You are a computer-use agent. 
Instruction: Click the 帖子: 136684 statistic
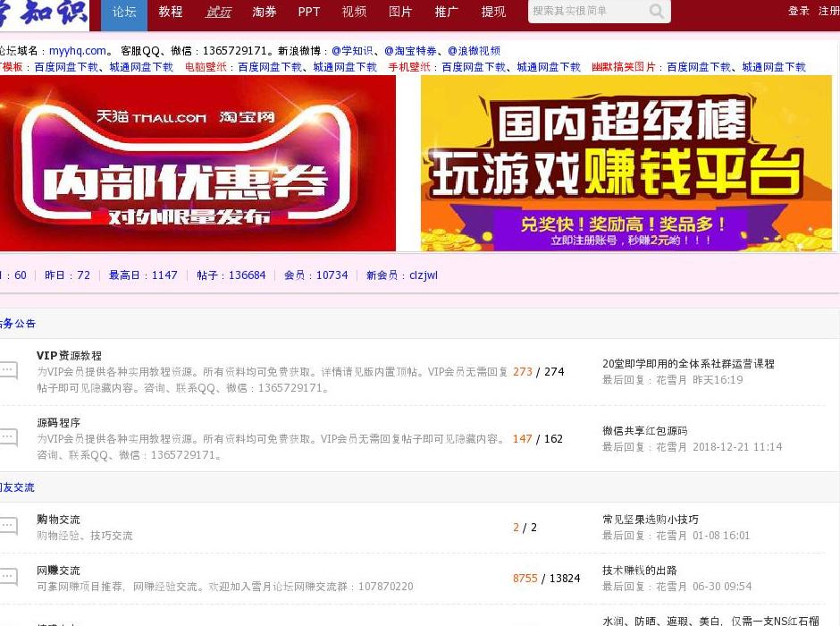(x=231, y=275)
